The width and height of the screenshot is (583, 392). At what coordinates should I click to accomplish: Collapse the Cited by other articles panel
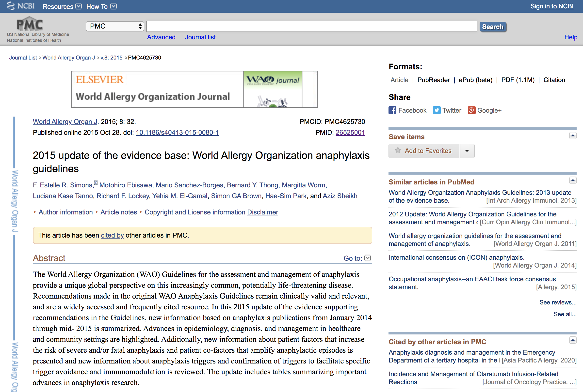pyautogui.click(x=572, y=340)
